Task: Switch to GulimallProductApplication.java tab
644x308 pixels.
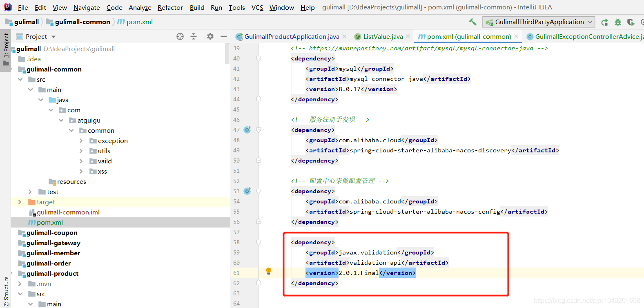Action: (292, 36)
